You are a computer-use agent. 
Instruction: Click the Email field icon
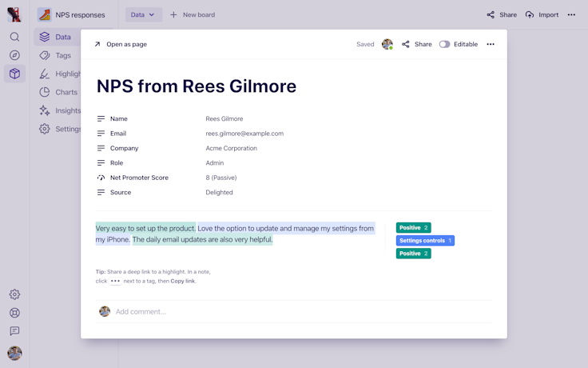tap(101, 134)
